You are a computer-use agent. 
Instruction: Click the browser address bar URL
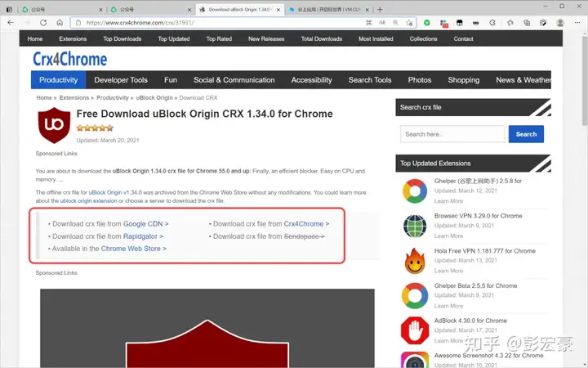(140, 23)
